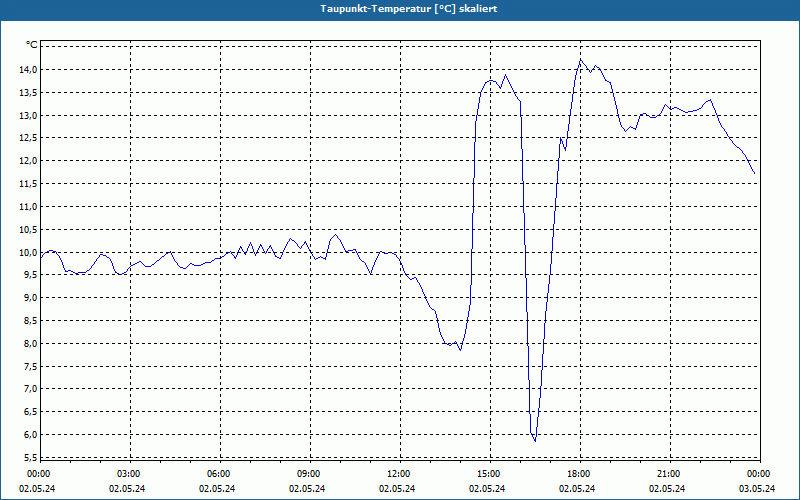Click the 'Taupunkt-Temperatur [°C] skaliert' chart title
The width and height of the screenshot is (800, 500).
(409, 9)
